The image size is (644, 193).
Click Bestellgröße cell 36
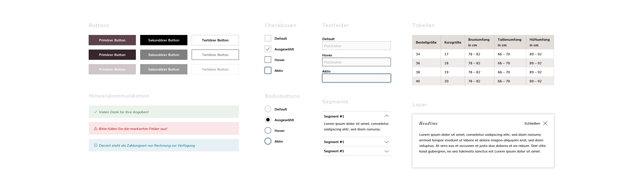coord(427,63)
